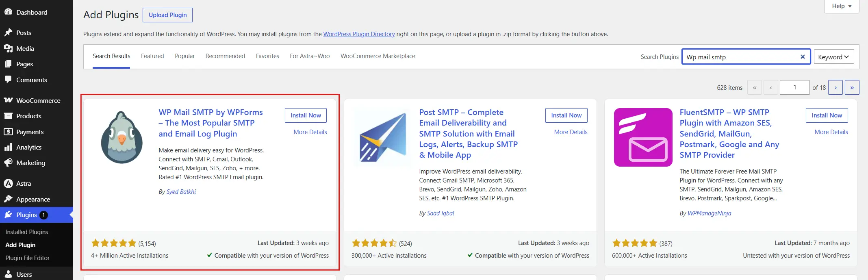Click the FluentSMTP pink envelope logo
The height and width of the screenshot is (280, 868).
click(643, 137)
